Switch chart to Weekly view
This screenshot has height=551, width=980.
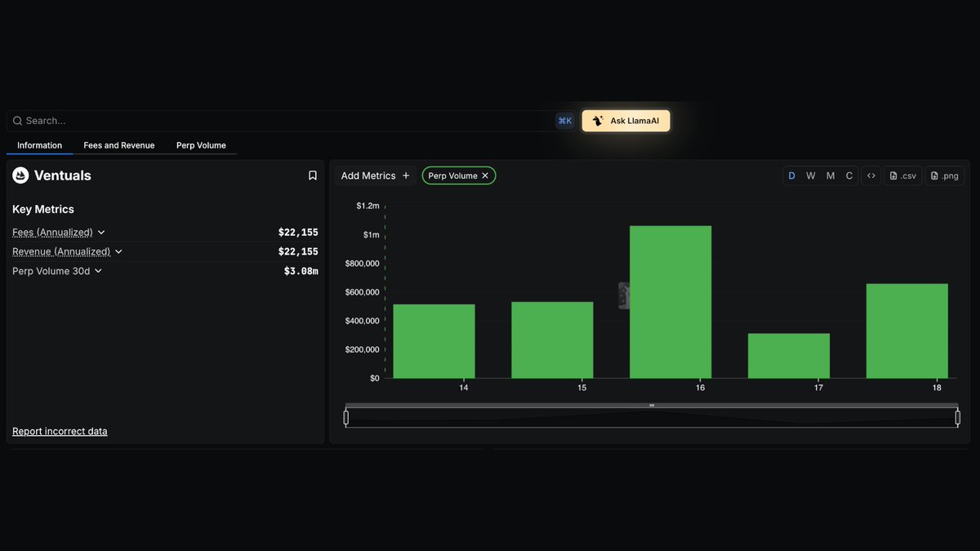pos(810,175)
